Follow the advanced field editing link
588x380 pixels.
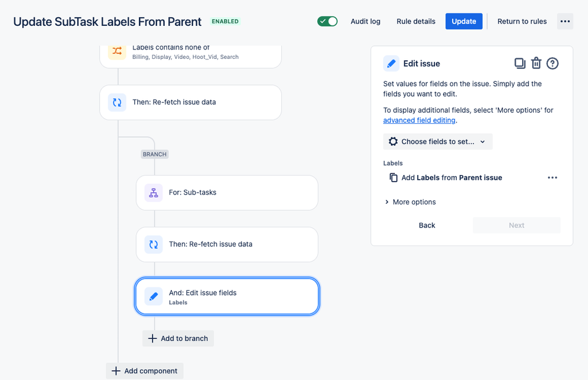[419, 120]
